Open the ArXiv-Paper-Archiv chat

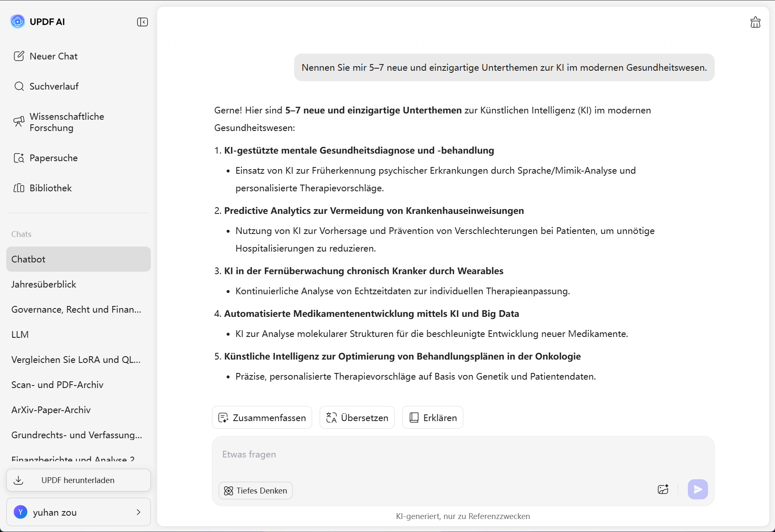(x=78, y=410)
